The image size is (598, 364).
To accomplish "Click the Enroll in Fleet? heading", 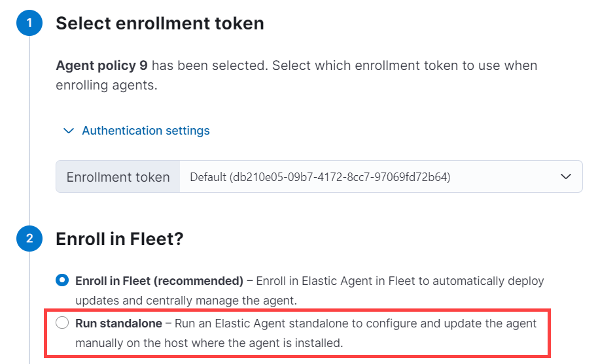I will 119,239.
